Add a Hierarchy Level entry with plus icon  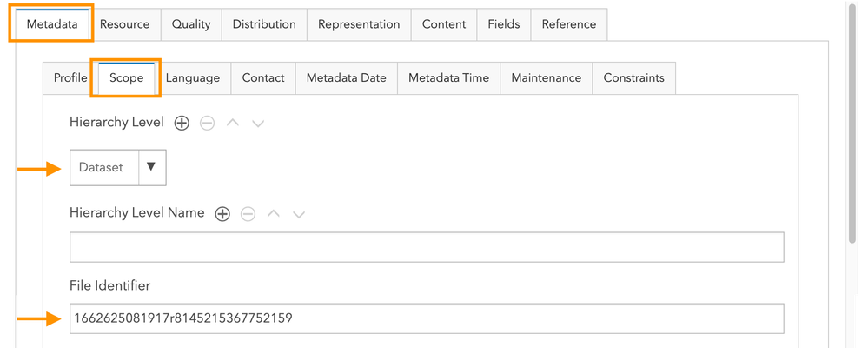click(x=182, y=124)
